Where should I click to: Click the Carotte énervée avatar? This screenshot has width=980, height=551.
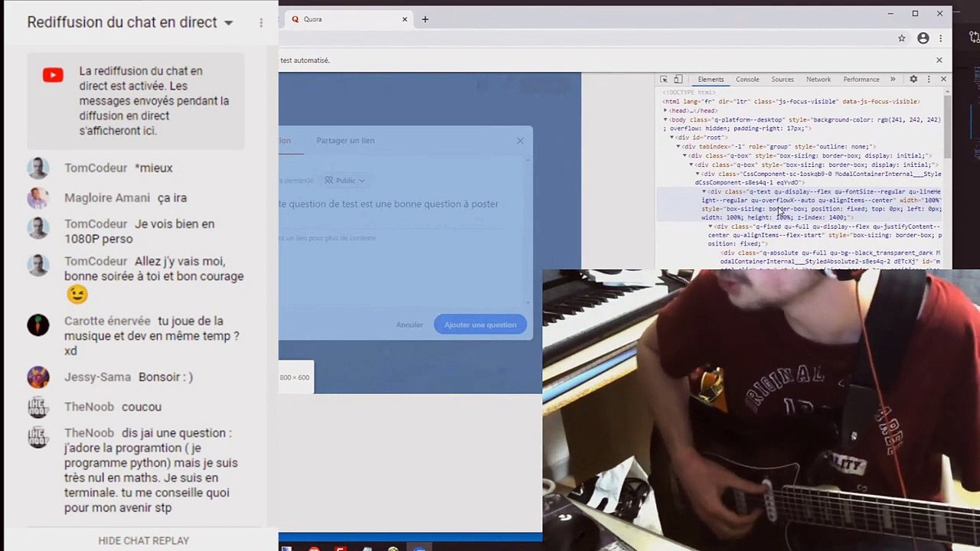[38, 324]
